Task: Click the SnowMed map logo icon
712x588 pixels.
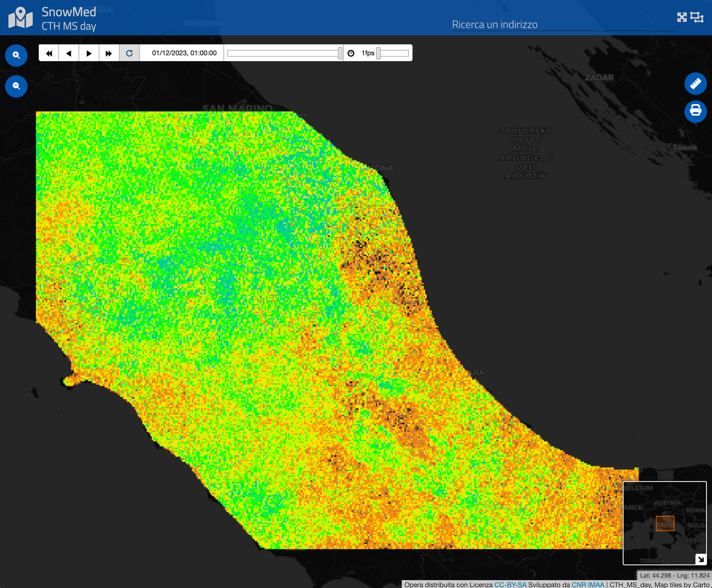Action: (x=21, y=18)
